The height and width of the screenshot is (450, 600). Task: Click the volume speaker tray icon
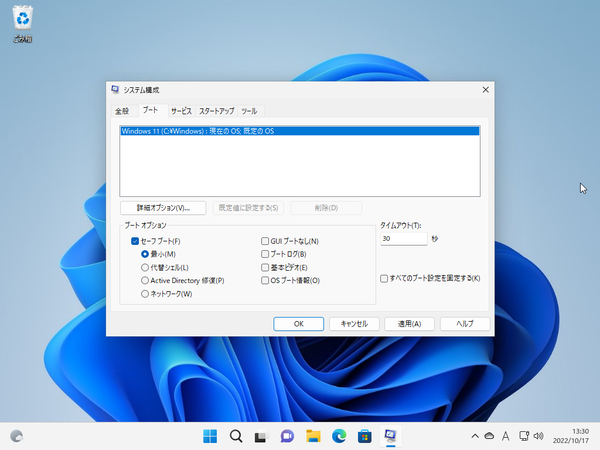click(x=538, y=436)
